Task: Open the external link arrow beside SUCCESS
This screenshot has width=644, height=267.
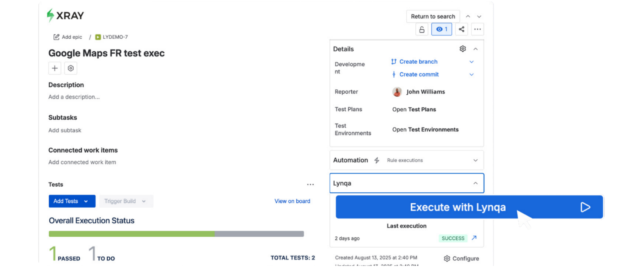Action: [474, 238]
